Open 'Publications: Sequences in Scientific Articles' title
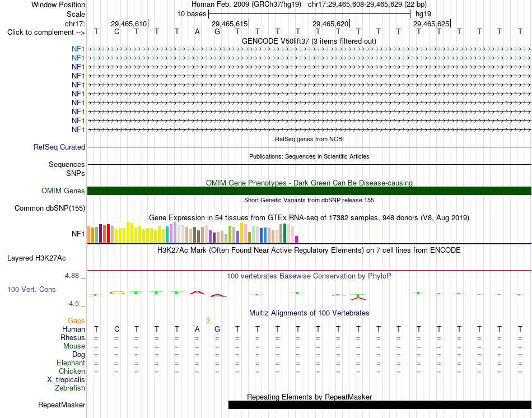 [309, 156]
